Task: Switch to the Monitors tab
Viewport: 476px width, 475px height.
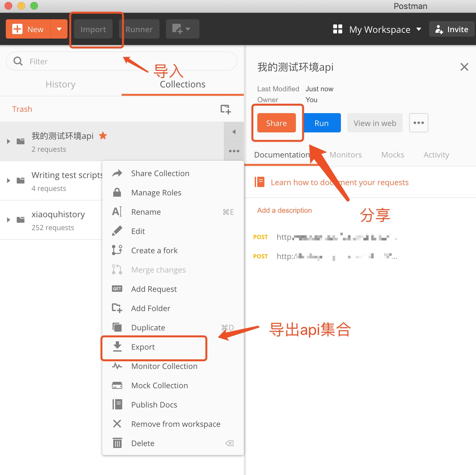Action: click(346, 155)
